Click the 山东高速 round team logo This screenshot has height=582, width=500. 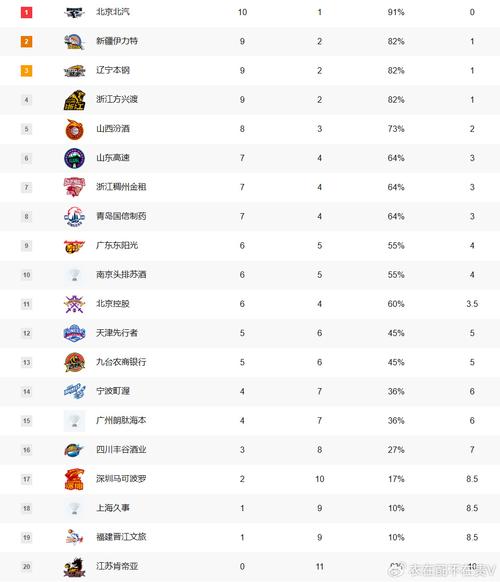[x=74, y=158]
